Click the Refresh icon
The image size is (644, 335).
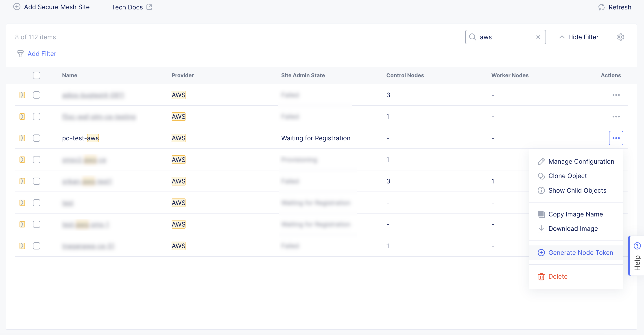(601, 7)
